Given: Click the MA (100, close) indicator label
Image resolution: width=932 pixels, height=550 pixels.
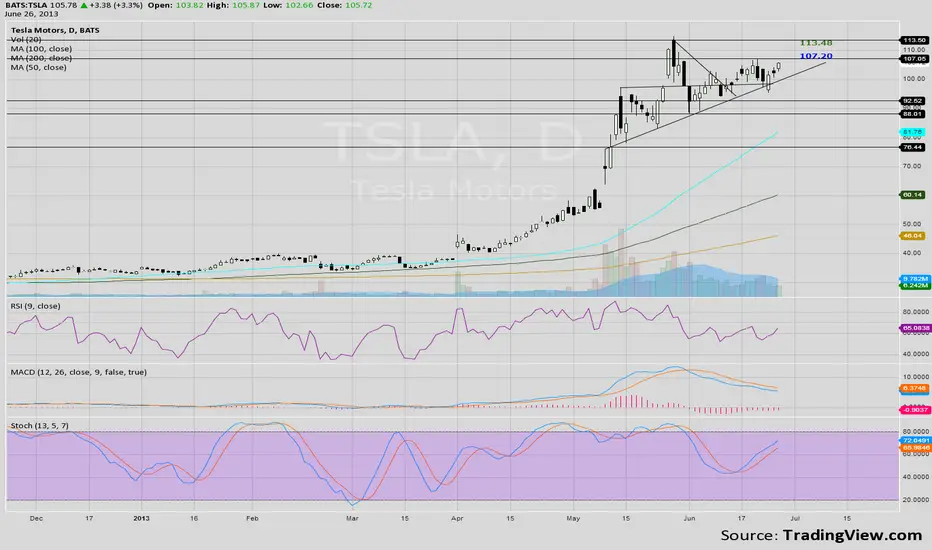Looking at the screenshot, I should [x=41, y=49].
